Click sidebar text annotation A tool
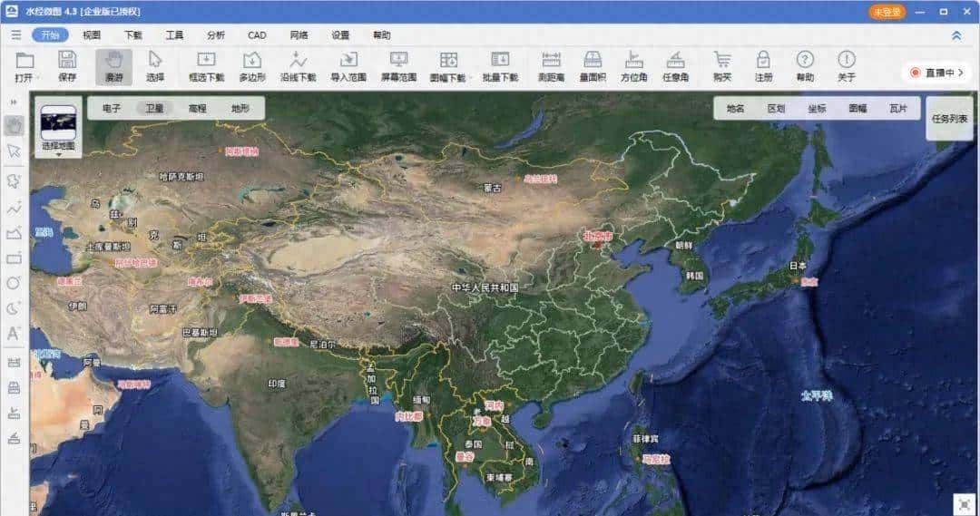 click(x=14, y=335)
